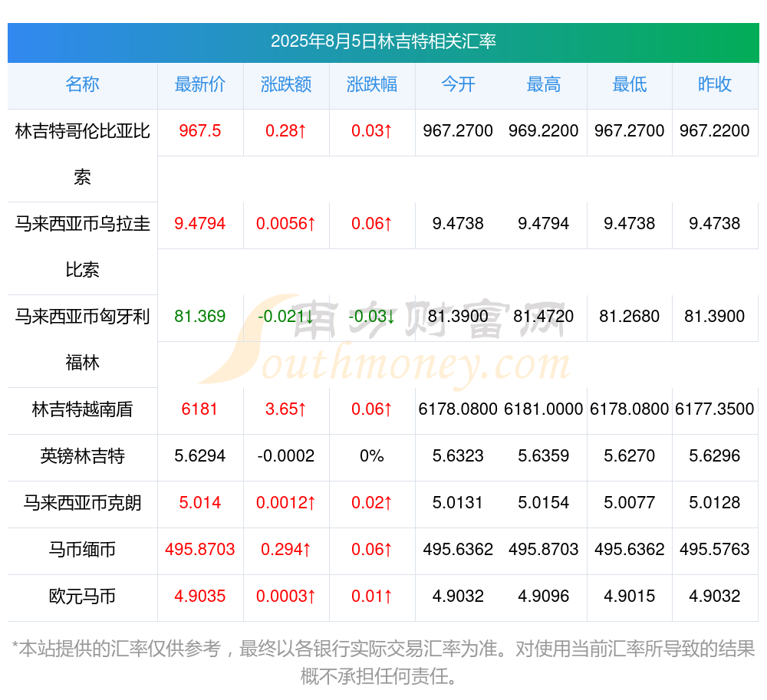767x700 pixels.
Task: Click the 林吉特哥伦比亚比索 row name
Action: [82, 154]
